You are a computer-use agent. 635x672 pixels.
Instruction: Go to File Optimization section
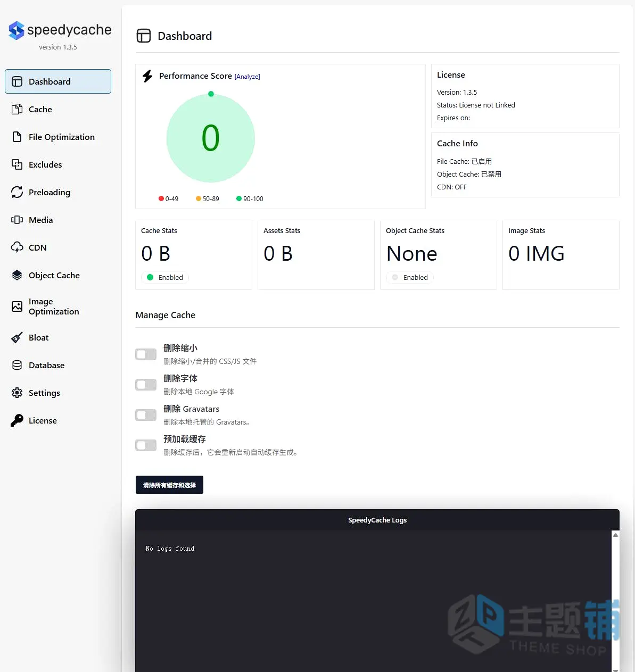(x=58, y=137)
